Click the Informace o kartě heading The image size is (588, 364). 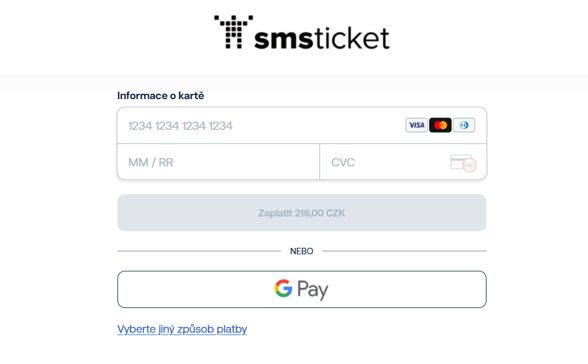(161, 95)
